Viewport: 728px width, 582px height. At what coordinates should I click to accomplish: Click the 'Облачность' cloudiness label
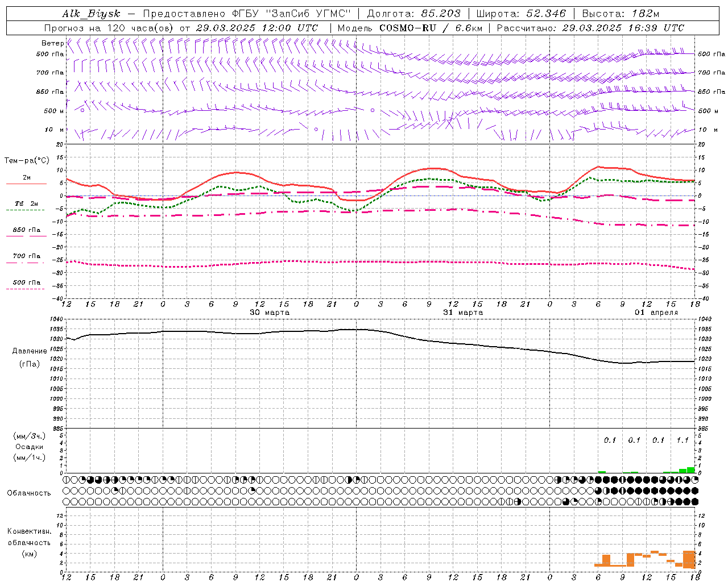(x=29, y=493)
